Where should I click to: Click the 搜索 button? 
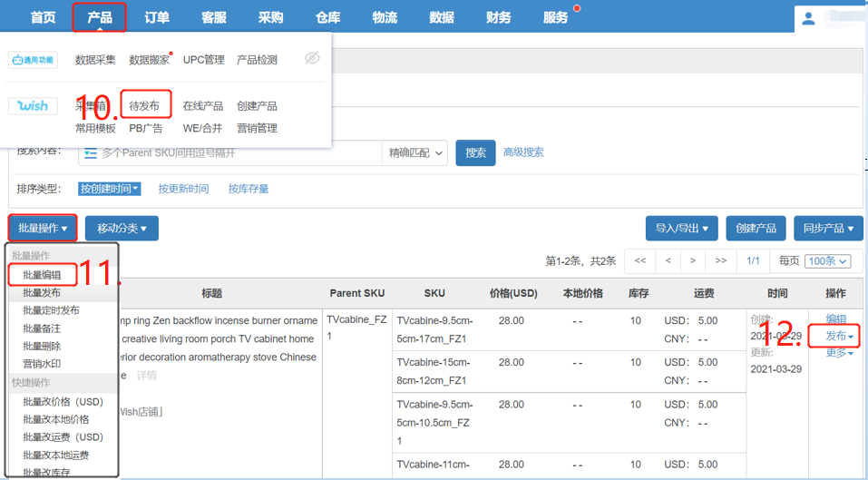(x=475, y=152)
